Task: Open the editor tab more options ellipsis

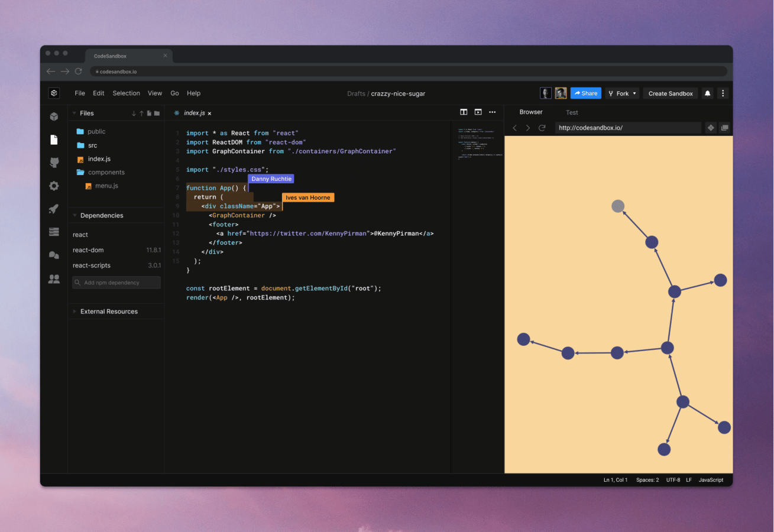Action: click(492, 112)
